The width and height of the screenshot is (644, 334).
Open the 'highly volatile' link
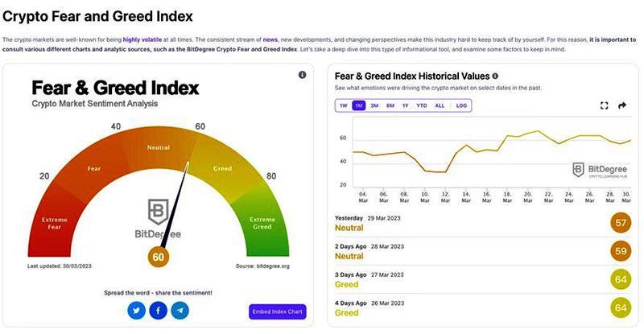point(142,40)
